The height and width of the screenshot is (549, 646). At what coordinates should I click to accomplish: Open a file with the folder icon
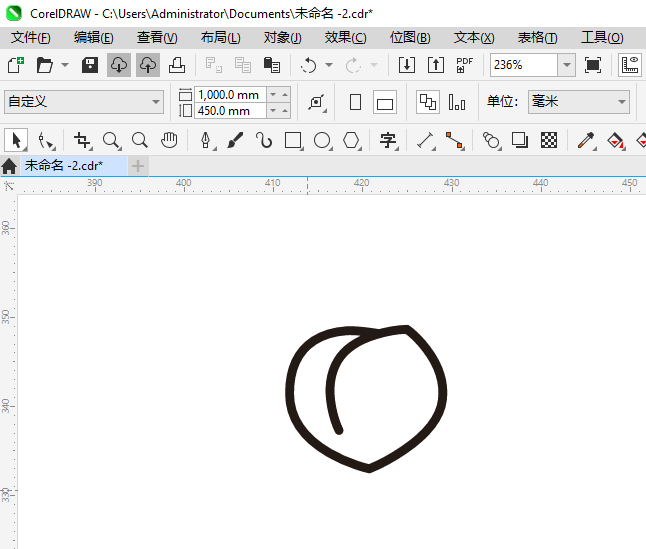44,65
